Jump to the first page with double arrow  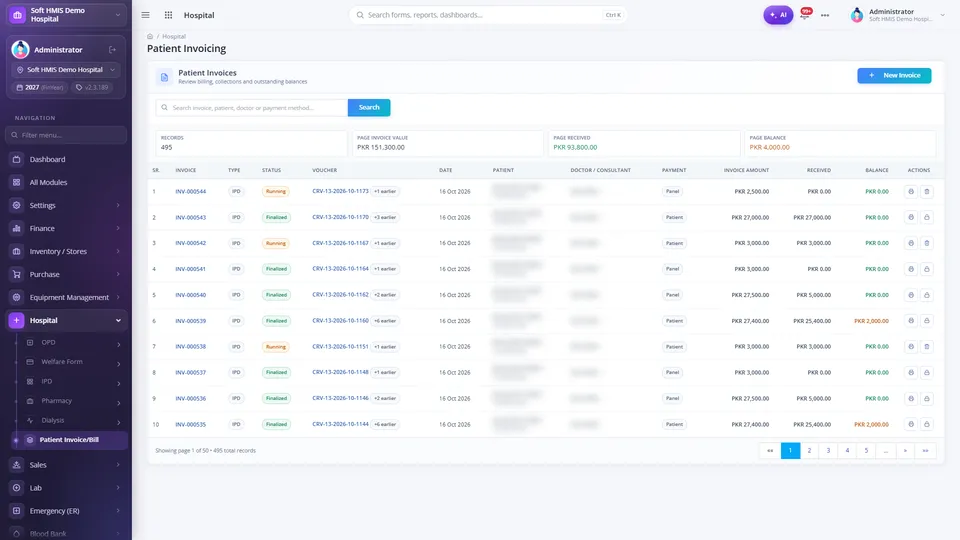[x=770, y=451]
